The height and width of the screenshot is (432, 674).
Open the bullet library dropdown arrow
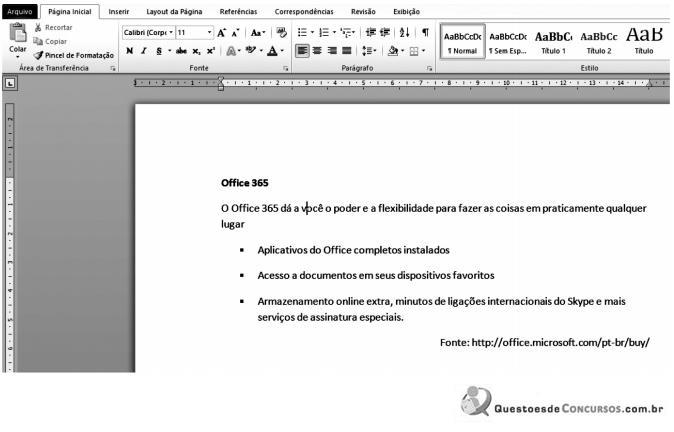click(312, 33)
